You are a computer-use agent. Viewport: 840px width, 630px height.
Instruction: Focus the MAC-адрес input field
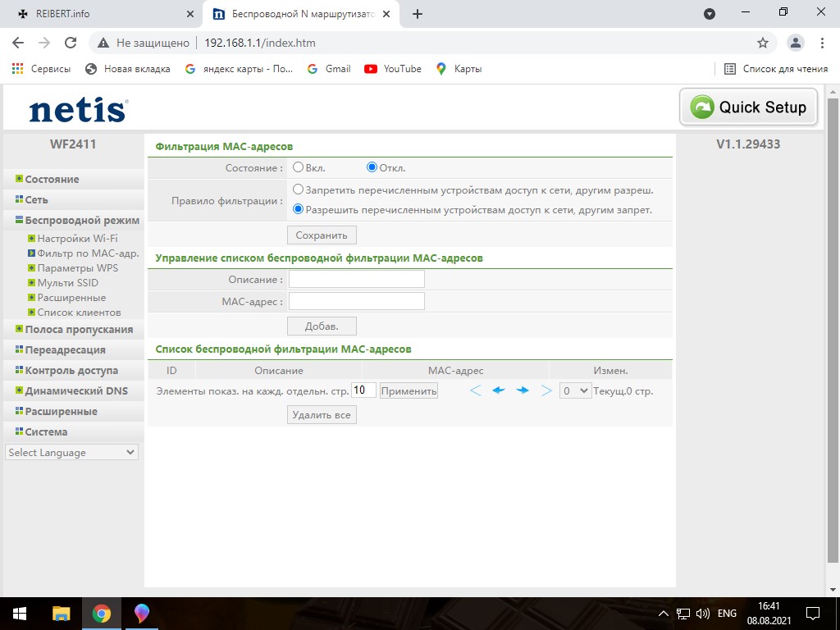tap(357, 301)
